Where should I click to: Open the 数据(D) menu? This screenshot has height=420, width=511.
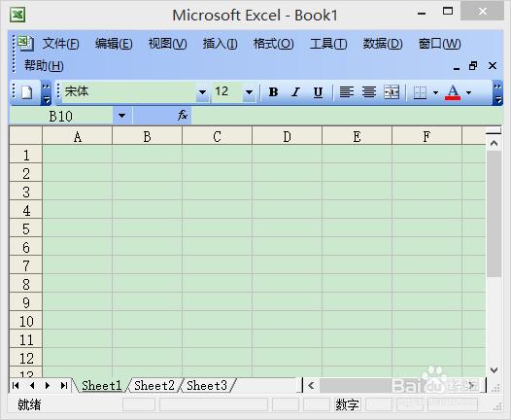[383, 44]
